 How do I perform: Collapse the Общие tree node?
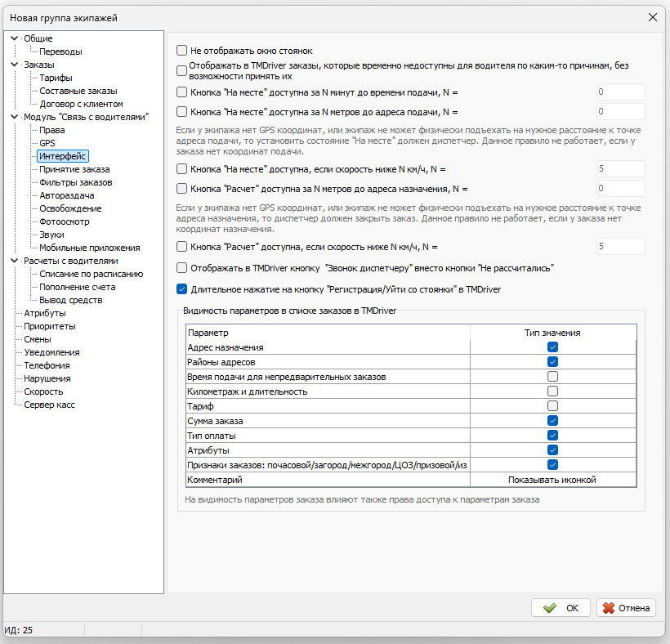click(14, 38)
